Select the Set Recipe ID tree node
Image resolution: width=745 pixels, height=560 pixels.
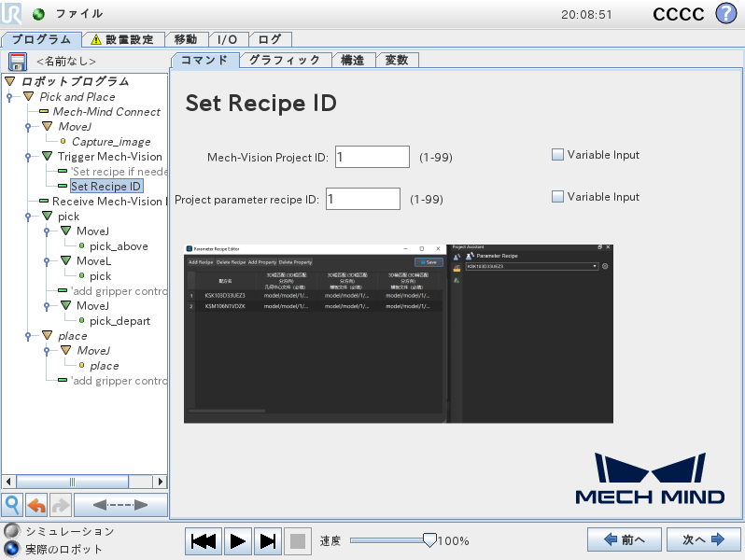[105, 186]
